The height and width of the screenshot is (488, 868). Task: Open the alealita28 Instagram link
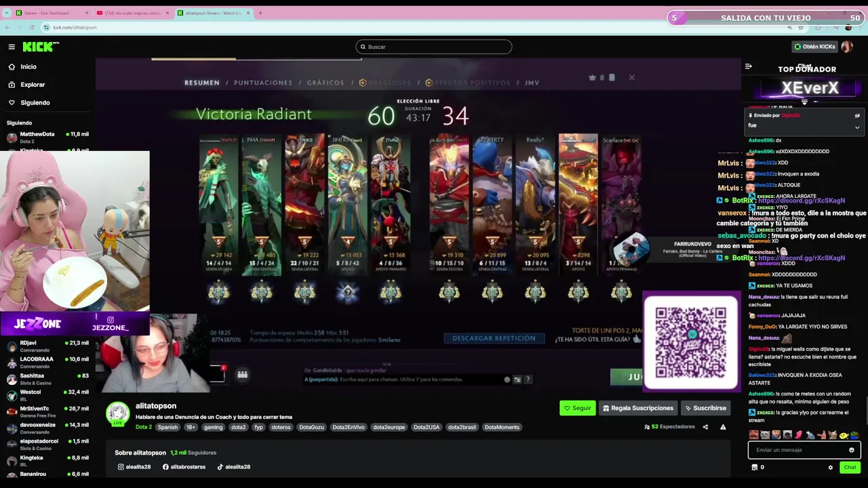pos(134,467)
